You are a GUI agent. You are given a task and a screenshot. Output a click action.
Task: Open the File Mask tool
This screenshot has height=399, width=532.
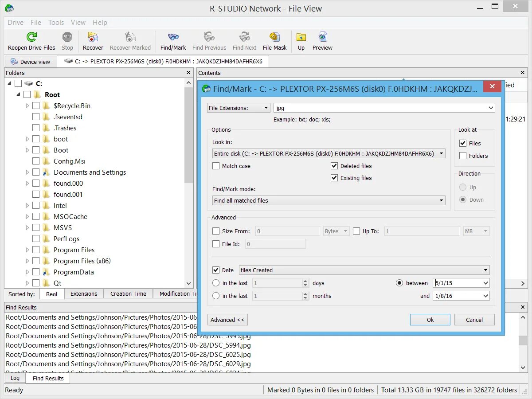pyautogui.click(x=275, y=37)
